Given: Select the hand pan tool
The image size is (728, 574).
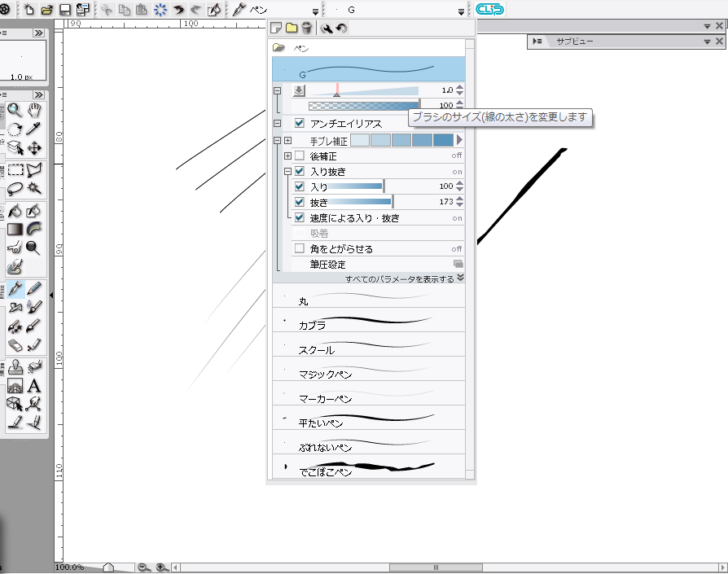Looking at the screenshot, I should click(34, 110).
